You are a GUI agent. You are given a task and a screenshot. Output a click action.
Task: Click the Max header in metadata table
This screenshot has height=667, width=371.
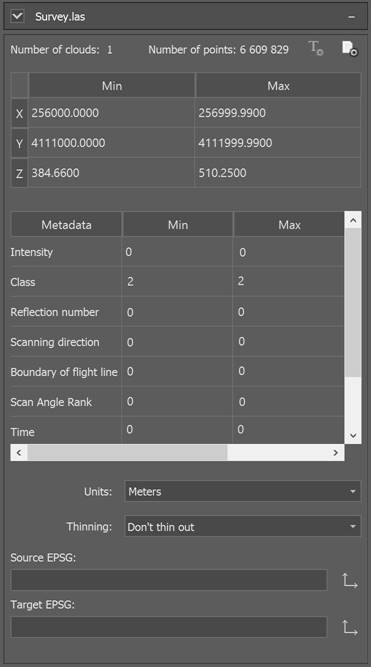(289, 225)
